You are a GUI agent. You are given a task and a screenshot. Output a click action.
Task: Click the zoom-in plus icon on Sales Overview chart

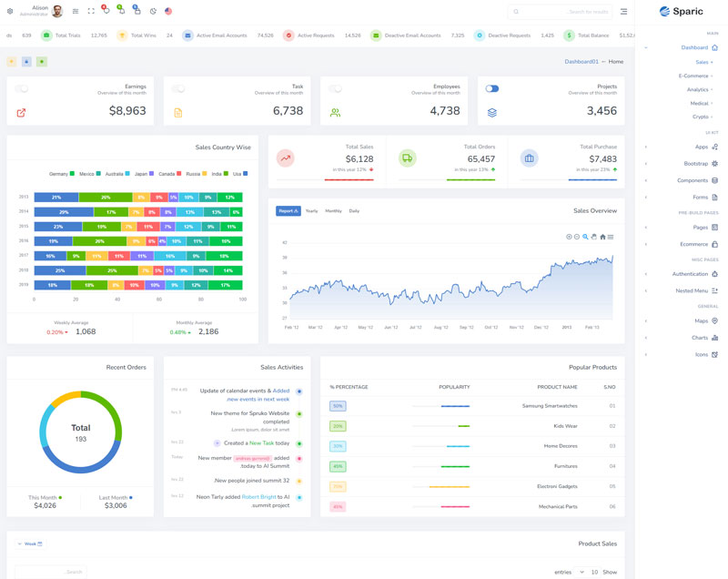pos(570,237)
